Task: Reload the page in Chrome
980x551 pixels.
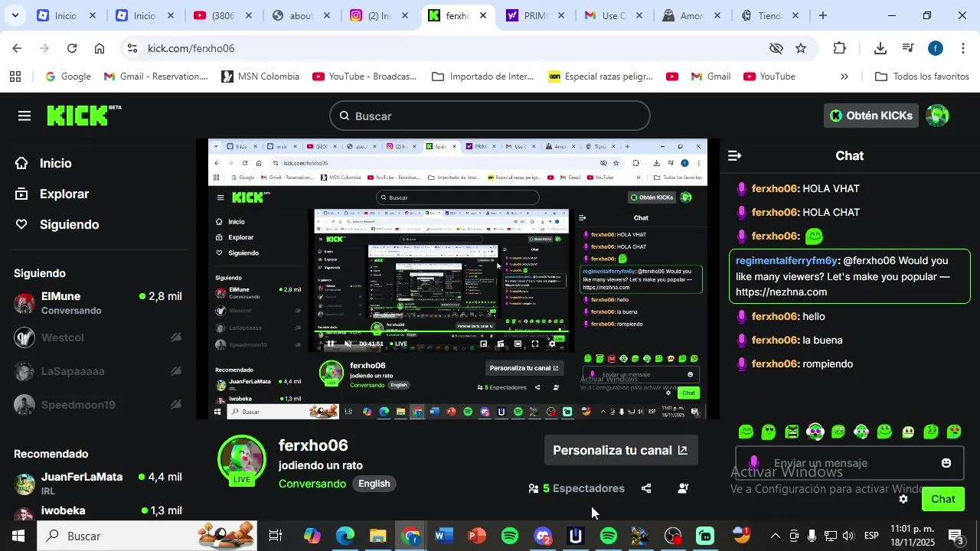Action: point(71,48)
